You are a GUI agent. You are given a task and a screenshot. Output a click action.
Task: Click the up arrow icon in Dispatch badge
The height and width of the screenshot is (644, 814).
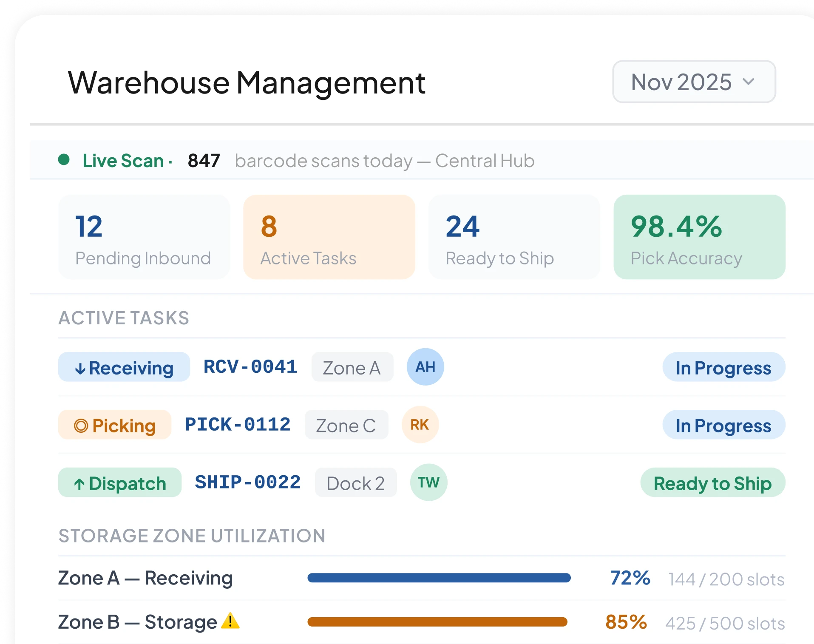click(79, 484)
